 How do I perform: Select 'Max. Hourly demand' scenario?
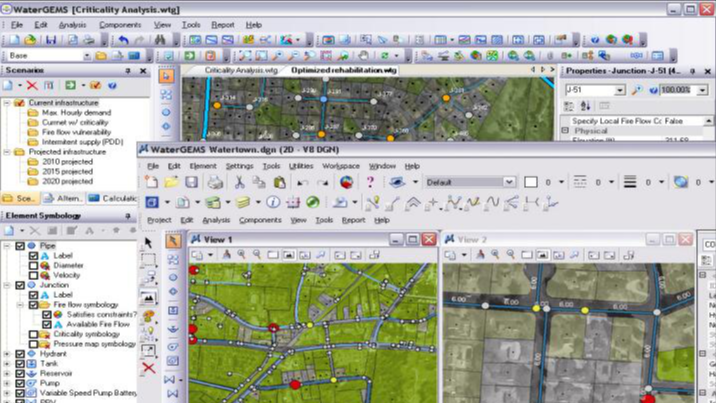[x=76, y=113]
